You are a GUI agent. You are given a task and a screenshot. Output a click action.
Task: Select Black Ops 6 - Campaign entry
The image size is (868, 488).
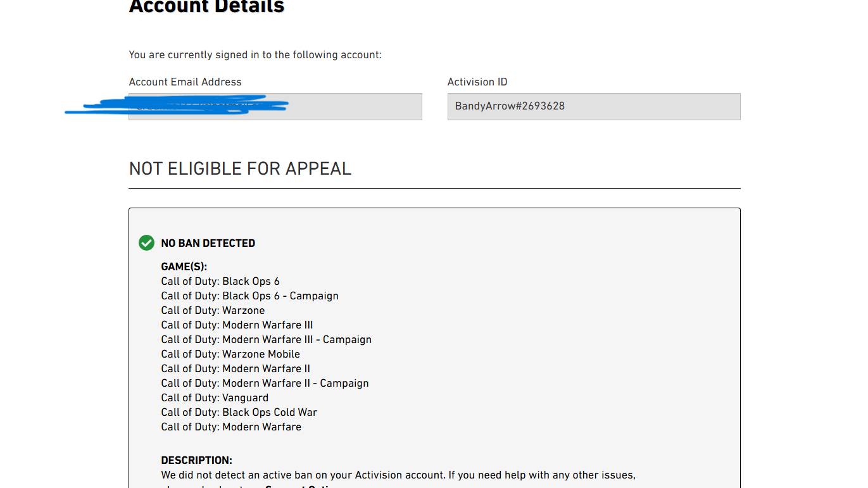pos(249,296)
